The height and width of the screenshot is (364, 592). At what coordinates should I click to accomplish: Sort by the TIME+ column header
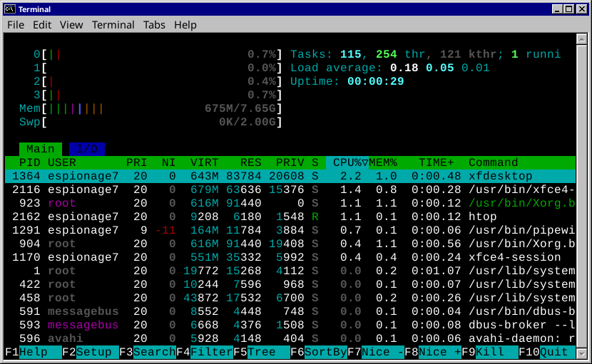click(x=437, y=162)
